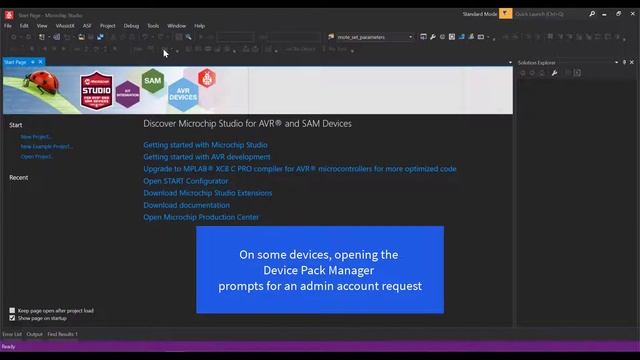Open the Debug menu
This screenshot has height=360, width=640.
pyautogui.click(x=131, y=26)
